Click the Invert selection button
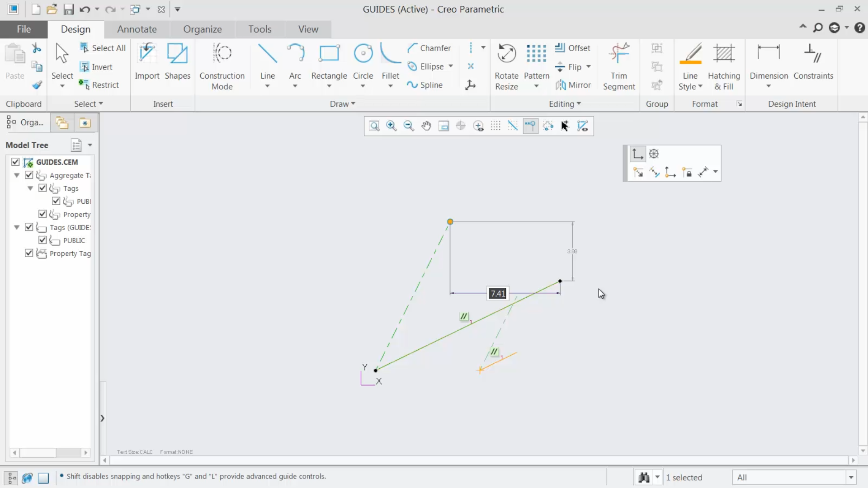868x488 pixels. (x=96, y=67)
